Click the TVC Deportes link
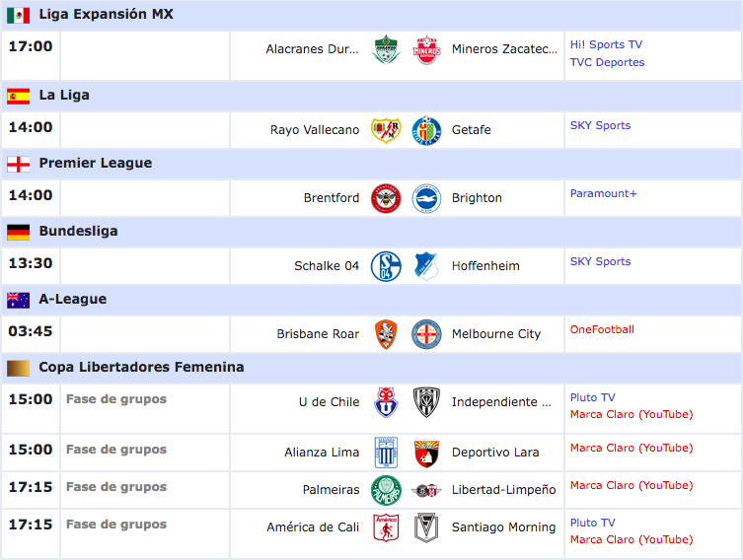Screen dimensions: 743x560 pos(607,62)
